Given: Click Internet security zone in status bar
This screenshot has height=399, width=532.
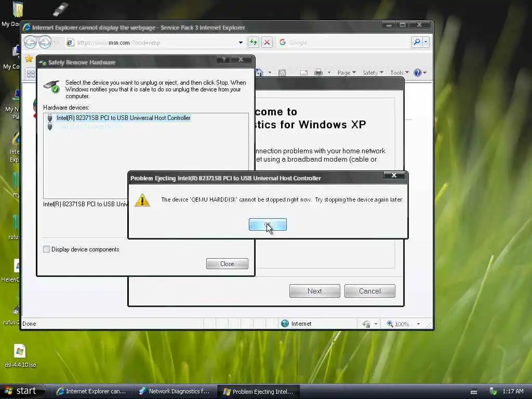Looking at the screenshot, I should (296, 324).
